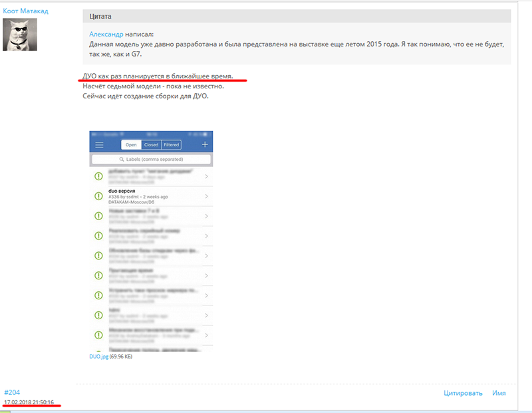Viewport: 532px width, 413px height.
Task: Click the open-issue icon beside 'duo версия'
Action: click(98, 196)
